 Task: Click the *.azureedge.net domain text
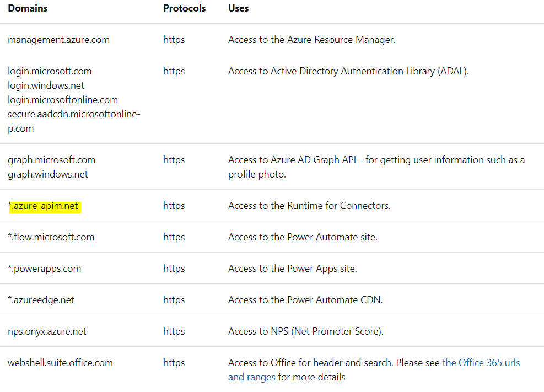click(x=41, y=300)
